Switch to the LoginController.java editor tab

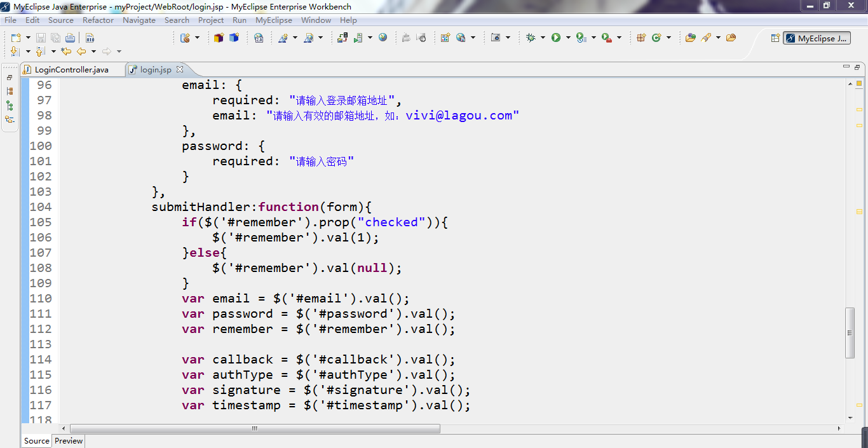[71, 69]
